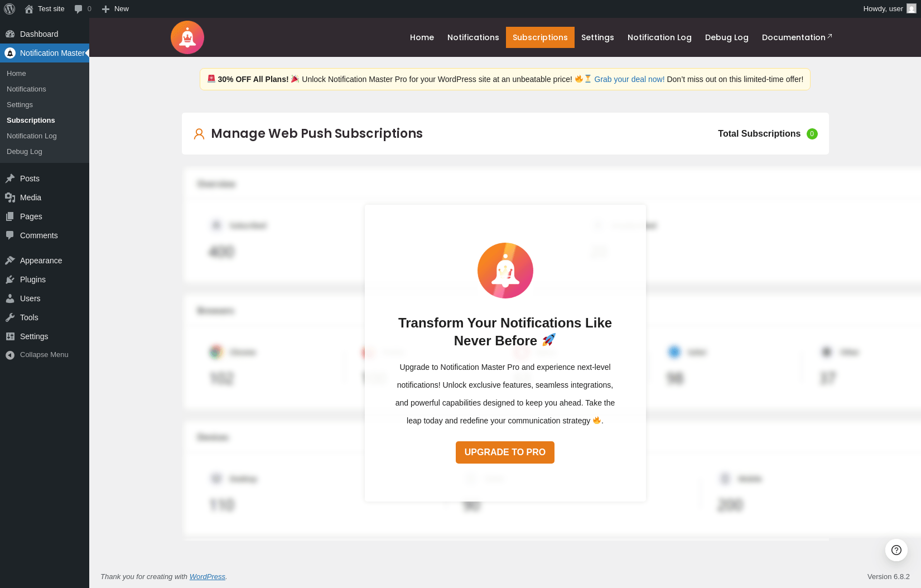The image size is (921, 588).
Task: Open the Test site home link
Action: [45, 9]
